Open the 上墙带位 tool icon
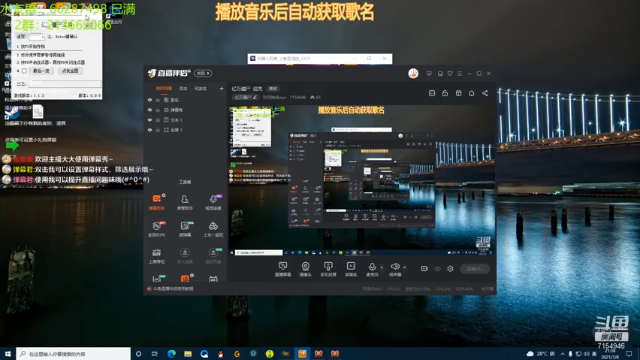The width and height of the screenshot is (640, 360). point(157,256)
